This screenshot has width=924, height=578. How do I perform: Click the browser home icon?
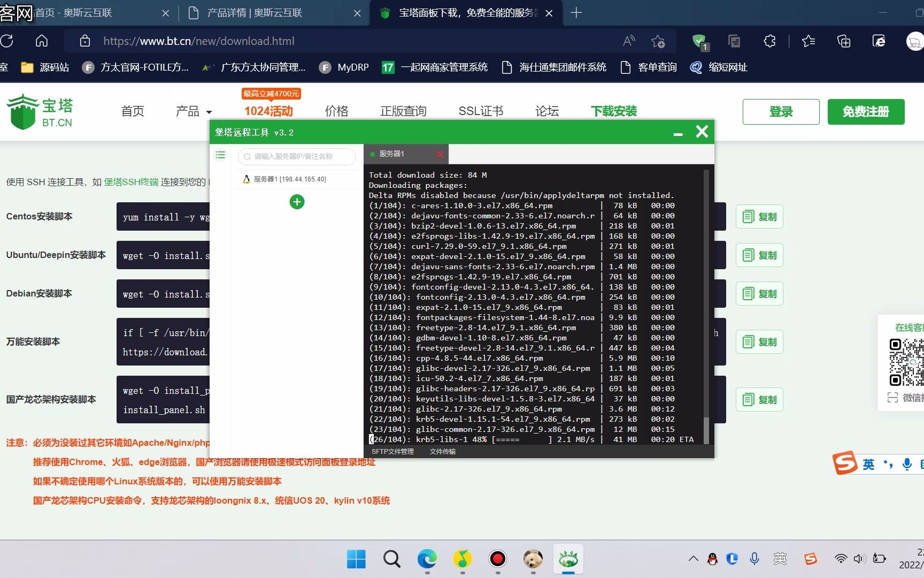(x=42, y=41)
